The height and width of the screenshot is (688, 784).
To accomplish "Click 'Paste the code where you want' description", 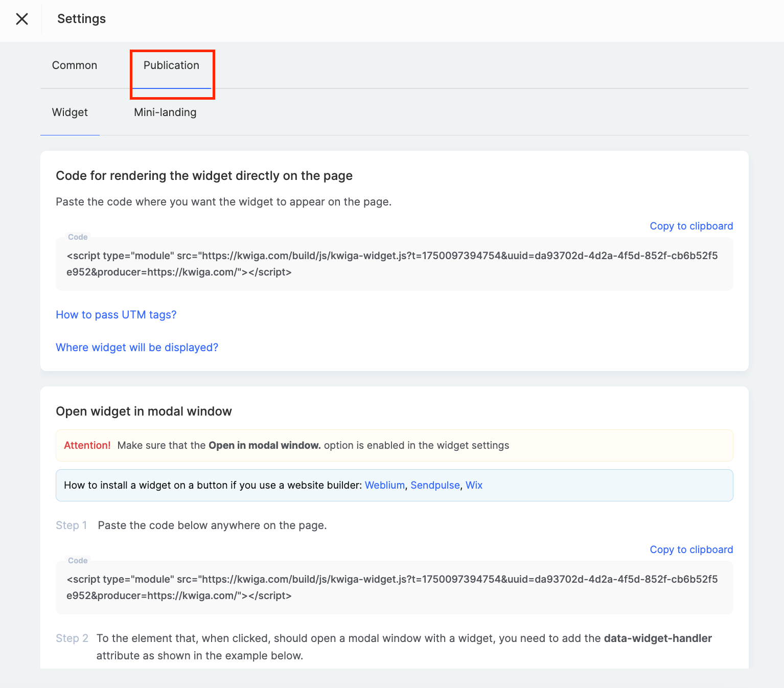I will (x=224, y=202).
